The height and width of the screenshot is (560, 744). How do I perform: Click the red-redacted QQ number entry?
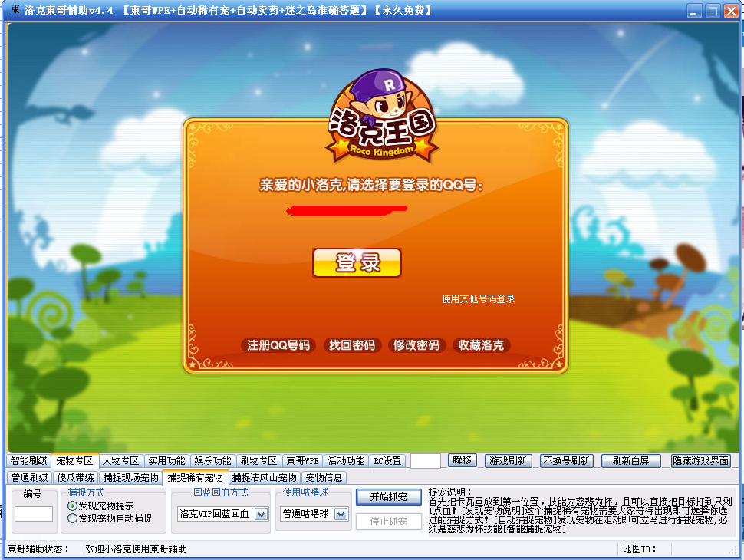(347, 211)
